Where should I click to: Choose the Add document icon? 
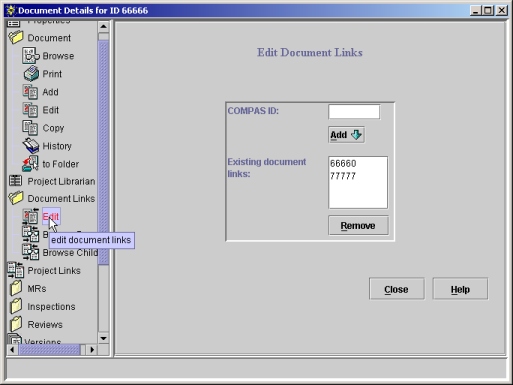click(30, 92)
